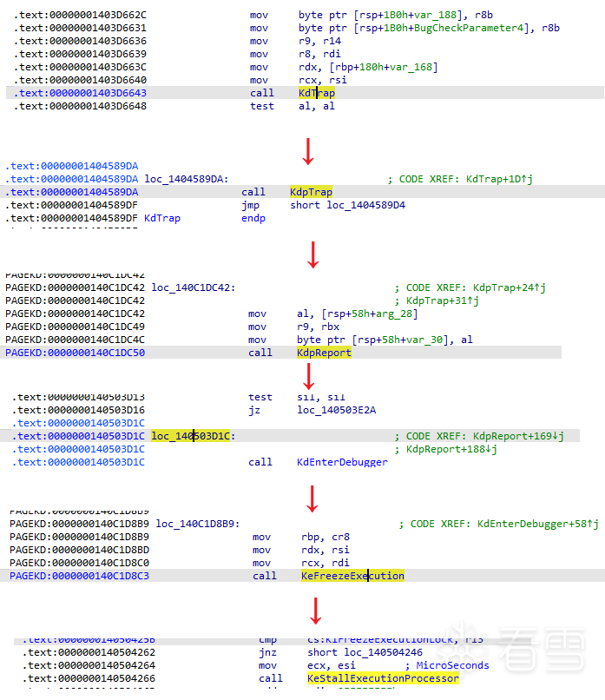Screen dimensions: 605x700
Task: Click the KdTrap endp procedure name
Action: click(x=162, y=218)
